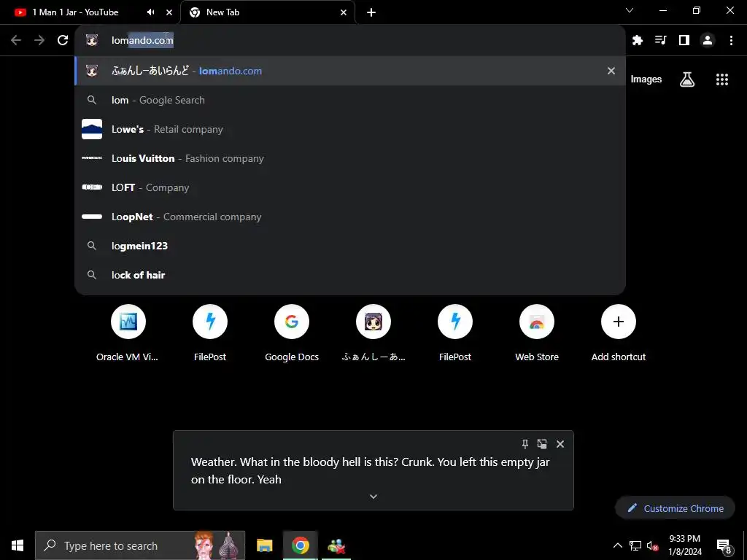Image resolution: width=747 pixels, height=560 pixels.
Task: Select the 'lock of hair' suggestion
Action: (x=350, y=275)
